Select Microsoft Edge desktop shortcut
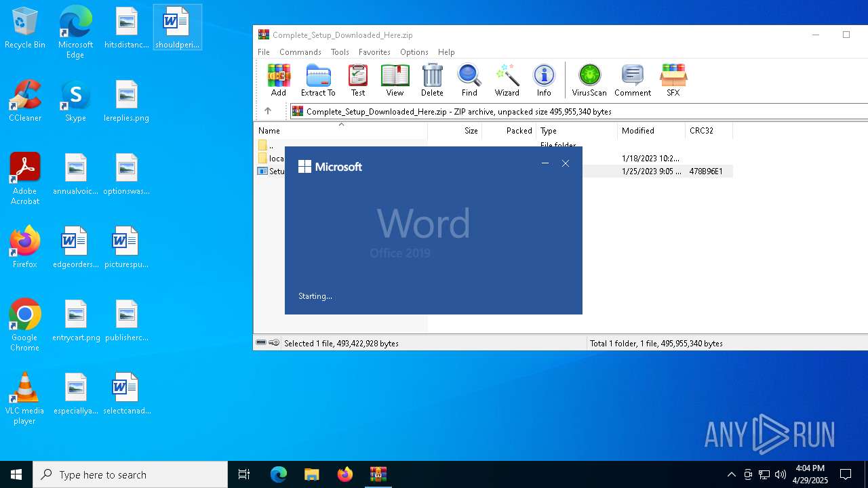Viewport: 868px width, 488px height. pyautogui.click(x=75, y=33)
